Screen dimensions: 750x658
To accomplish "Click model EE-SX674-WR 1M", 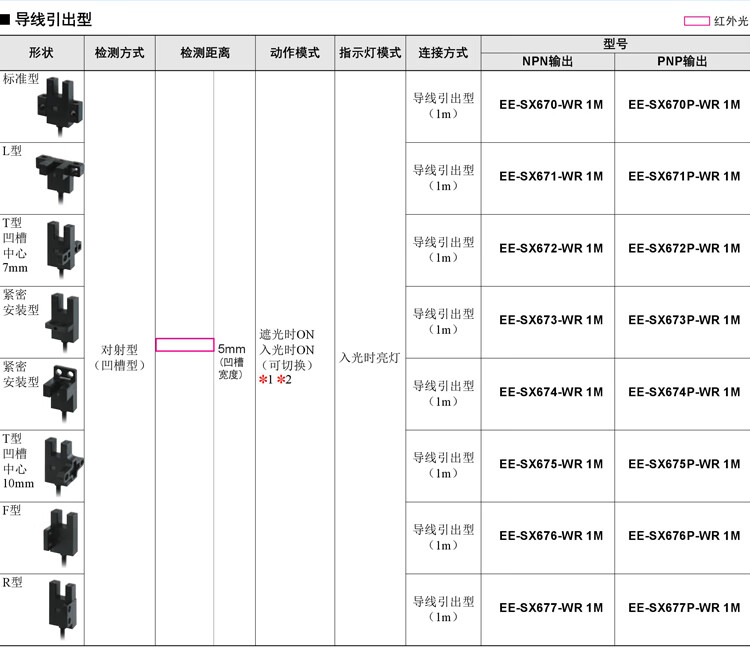I will pyautogui.click(x=551, y=392).
